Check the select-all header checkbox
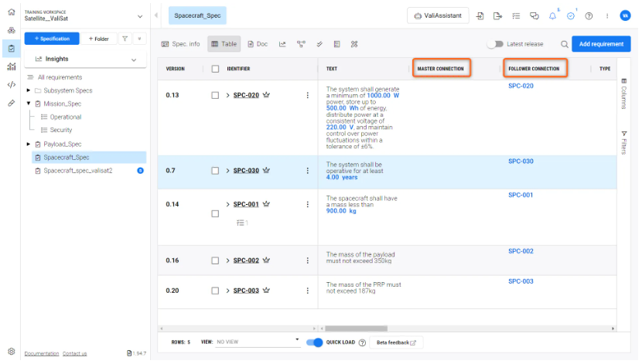 pos(215,69)
